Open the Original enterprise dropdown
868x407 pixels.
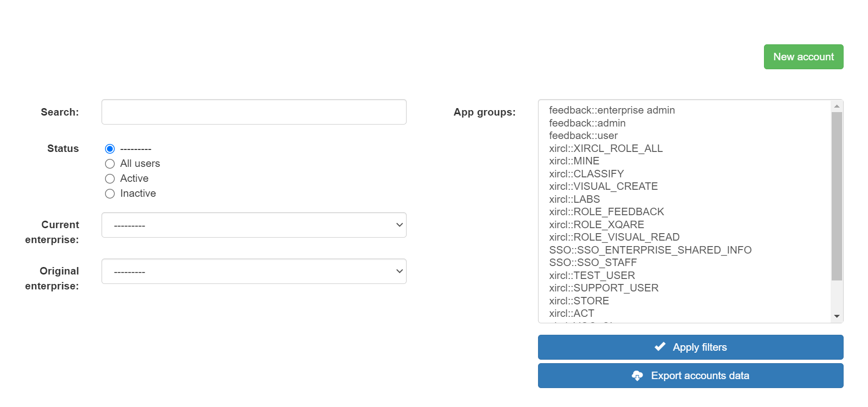point(254,271)
